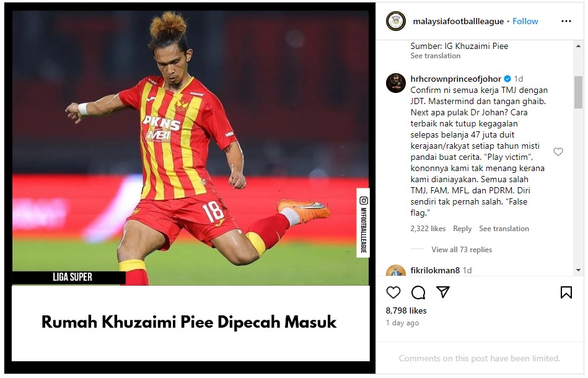View who gave 2,322 likes on the comment
Image resolution: width=588 pixels, height=378 pixels.
pos(428,229)
